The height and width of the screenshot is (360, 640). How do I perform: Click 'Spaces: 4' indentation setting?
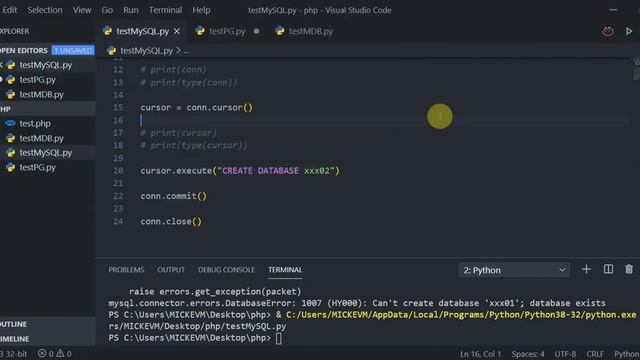[528, 354]
